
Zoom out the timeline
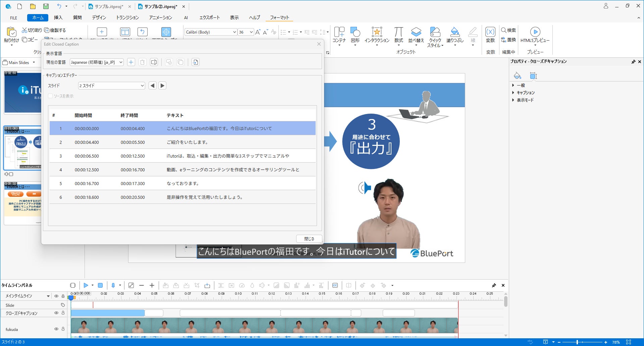point(142,285)
